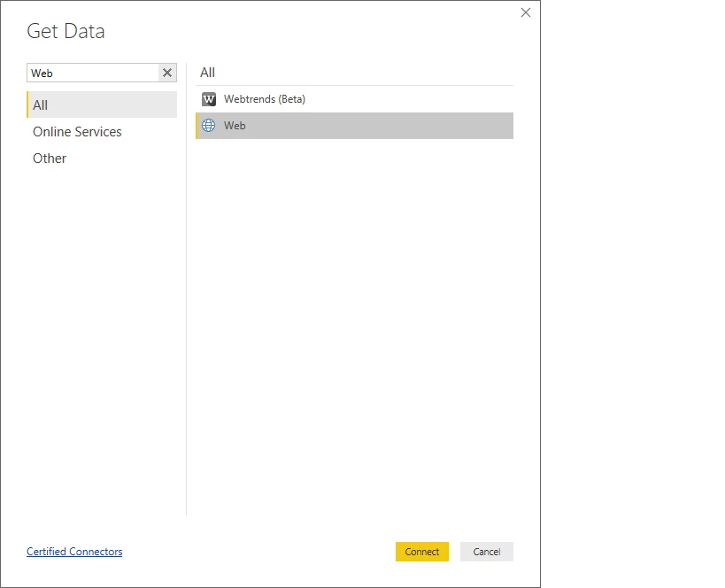Select the Other category
The image size is (725, 588).
click(102, 159)
